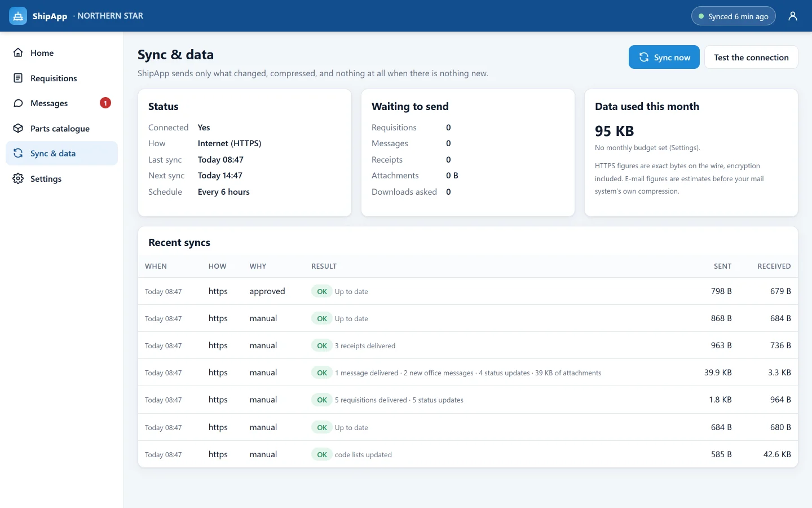Click the 1.8 KB sent value
This screenshot has height=508, width=812.
pos(720,400)
